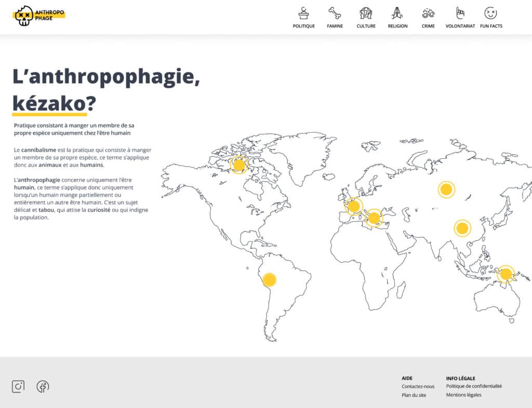Open the Instagram icon in the footer
532x408 pixels.
pyautogui.click(x=19, y=386)
